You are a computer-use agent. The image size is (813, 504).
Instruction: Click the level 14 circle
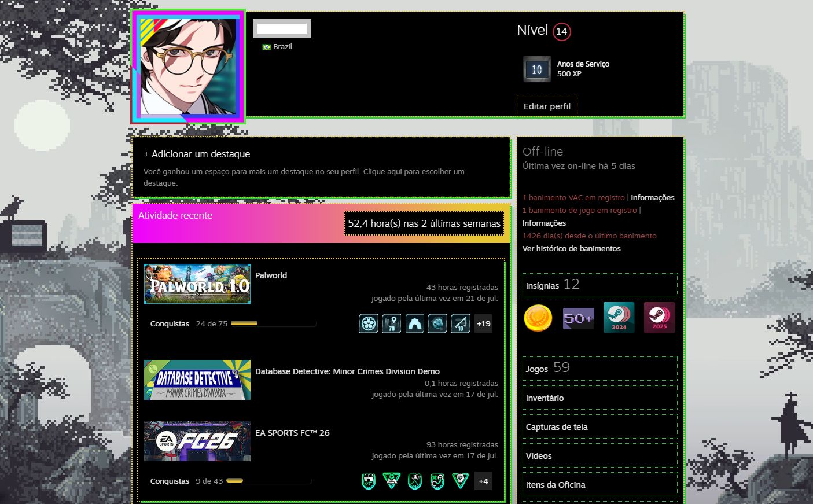(561, 31)
